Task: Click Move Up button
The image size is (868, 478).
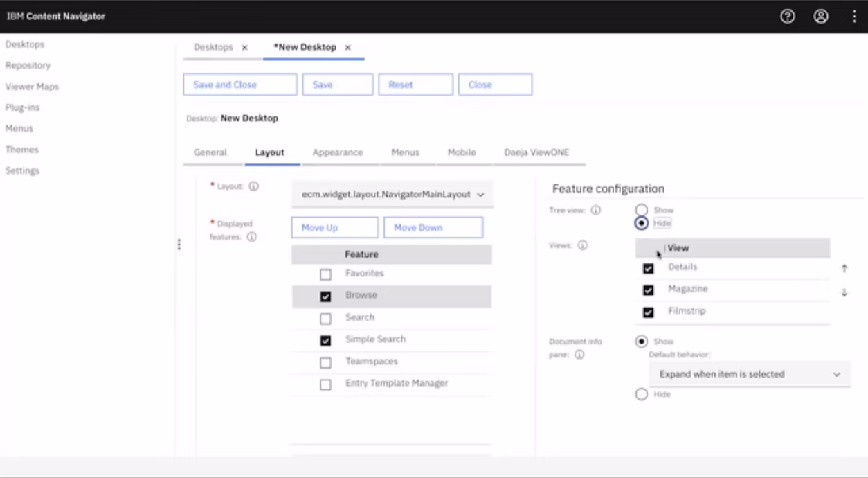Action: pyautogui.click(x=335, y=227)
